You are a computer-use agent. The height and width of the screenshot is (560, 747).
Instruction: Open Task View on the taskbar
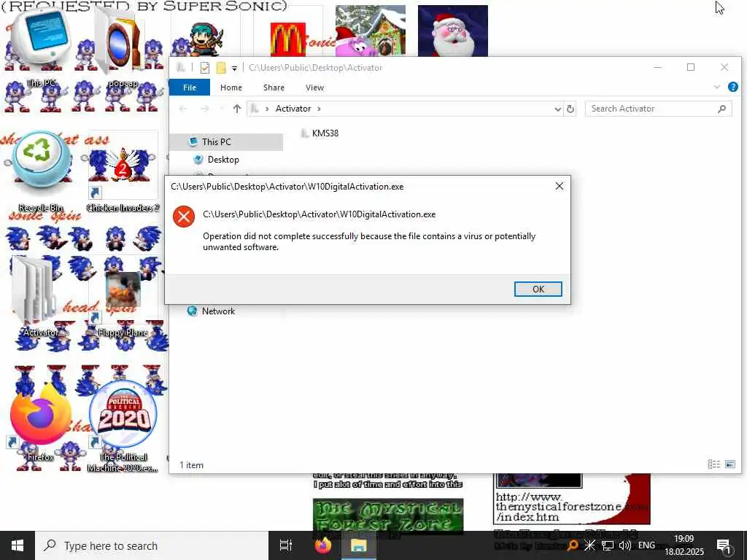click(285, 545)
